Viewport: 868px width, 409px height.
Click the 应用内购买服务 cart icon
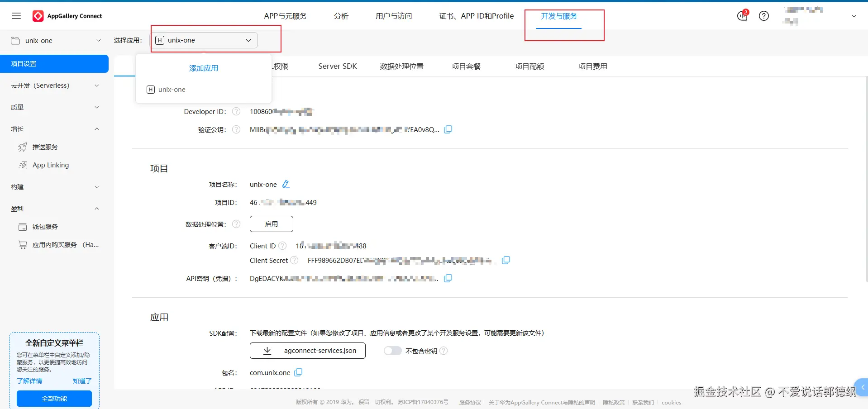tap(23, 245)
